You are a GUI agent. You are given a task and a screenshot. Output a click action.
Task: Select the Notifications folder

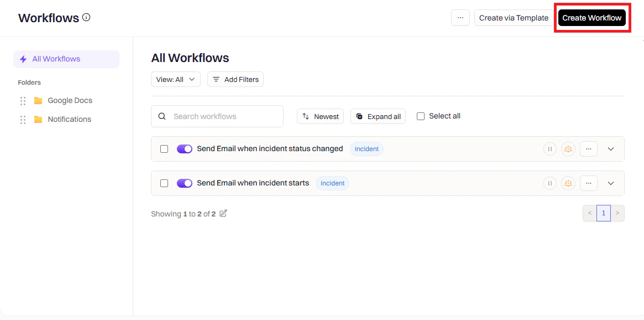point(69,118)
